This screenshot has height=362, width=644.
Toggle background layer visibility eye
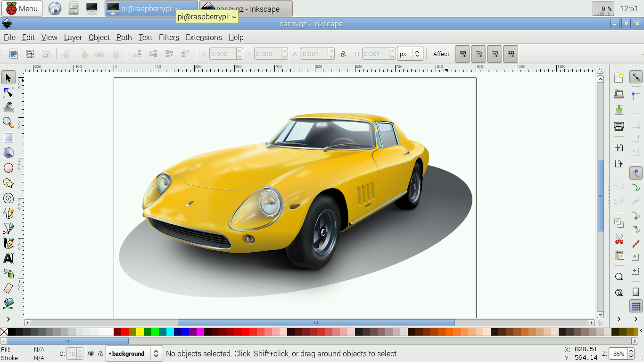(91, 354)
